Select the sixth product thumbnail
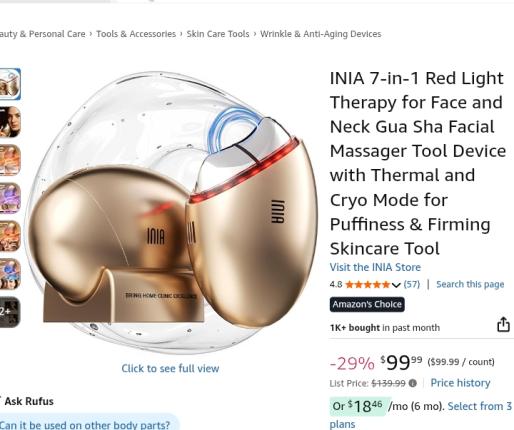This screenshot has width=514, height=430. 10,274
